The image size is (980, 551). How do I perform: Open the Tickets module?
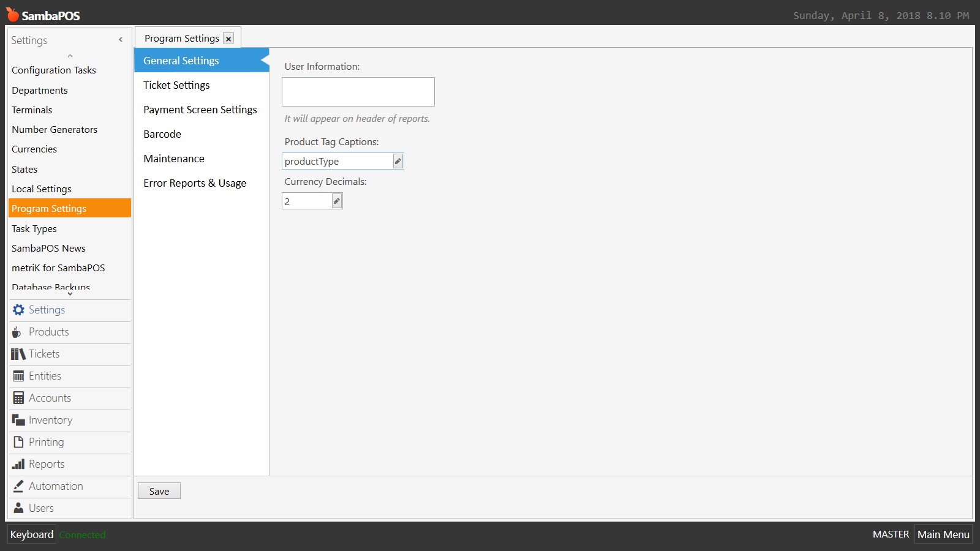click(x=70, y=354)
